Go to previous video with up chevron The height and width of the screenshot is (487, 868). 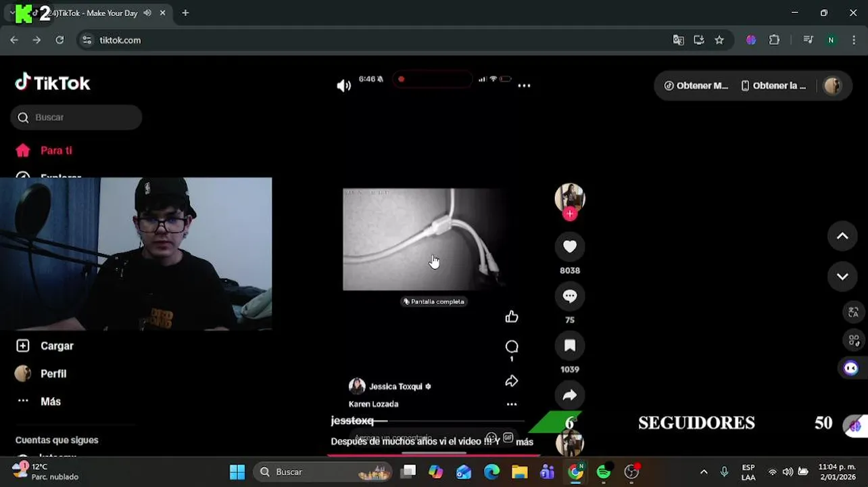842,235
